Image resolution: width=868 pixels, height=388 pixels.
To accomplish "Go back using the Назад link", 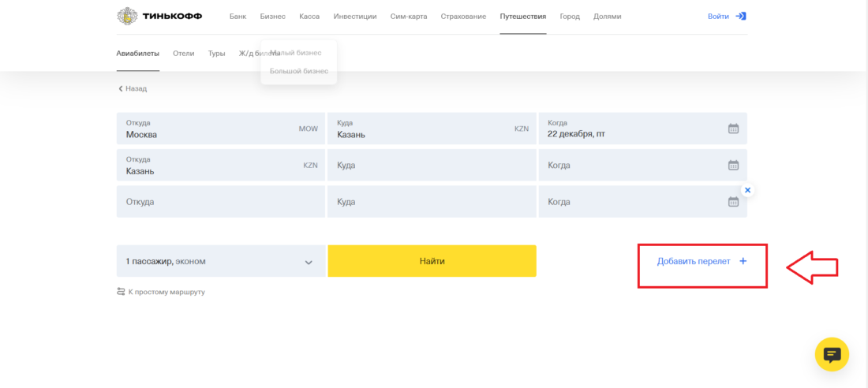I will 133,88.
